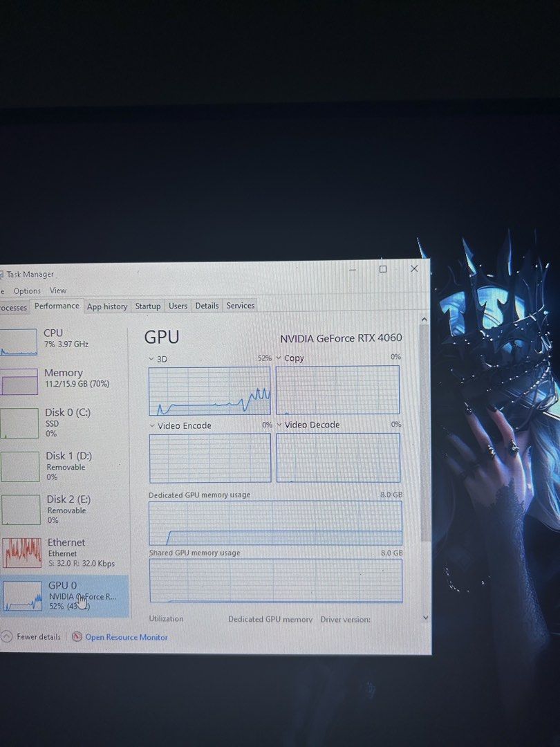Click the Shared GPU memory usage graph

pyautogui.click(x=276, y=581)
